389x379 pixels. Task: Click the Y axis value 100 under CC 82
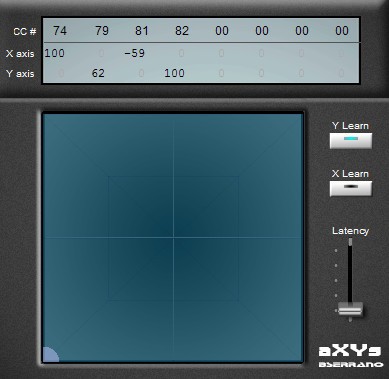pos(174,73)
